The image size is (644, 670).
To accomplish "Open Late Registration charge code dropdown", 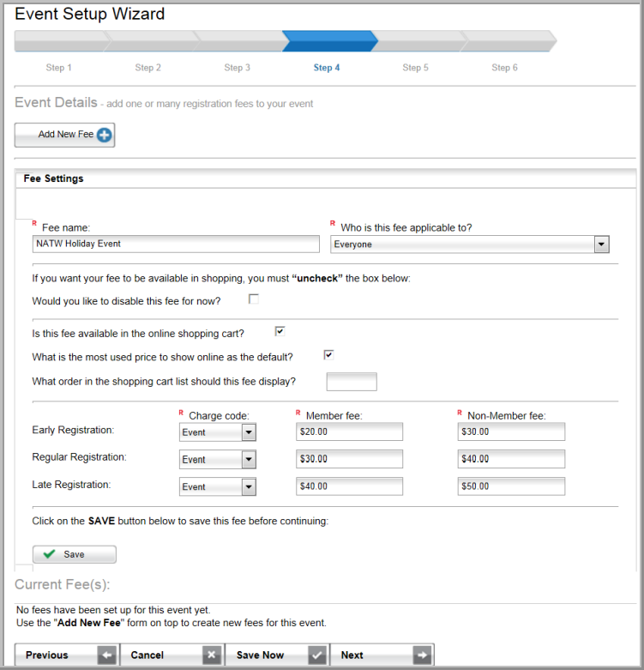I will pyautogui.click(x=218, y=487).
